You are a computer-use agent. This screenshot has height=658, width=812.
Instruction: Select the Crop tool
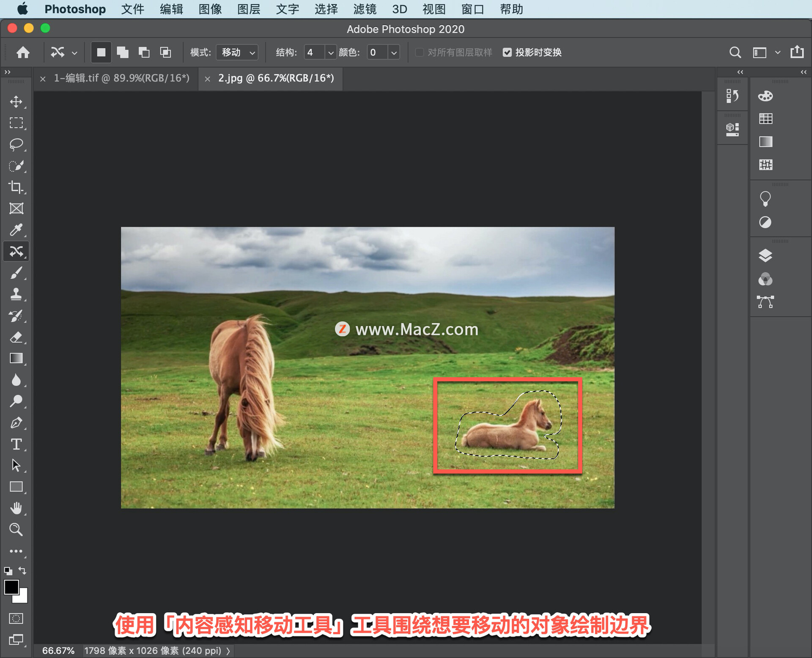[16, 187]
